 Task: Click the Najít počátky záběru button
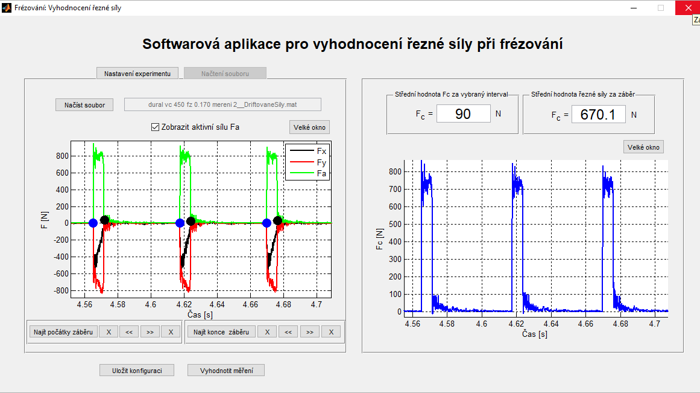63,332
